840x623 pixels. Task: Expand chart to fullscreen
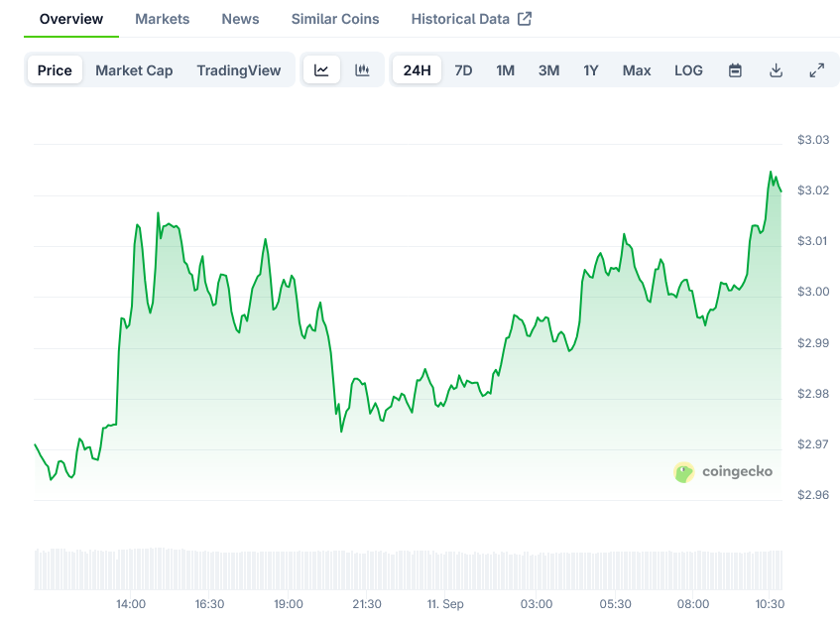816,70
